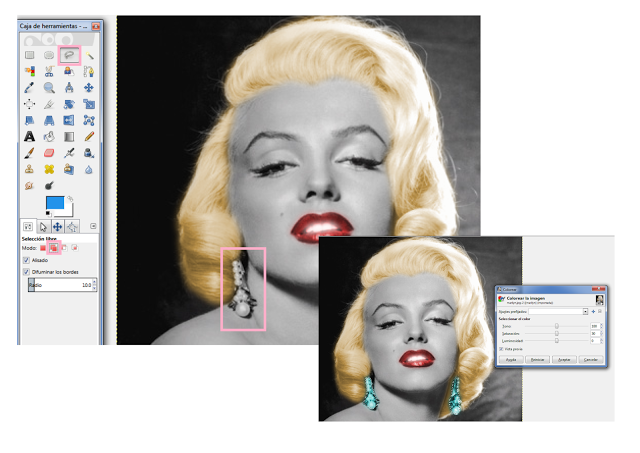Select the Clone stamp tool

click(29, 169)
